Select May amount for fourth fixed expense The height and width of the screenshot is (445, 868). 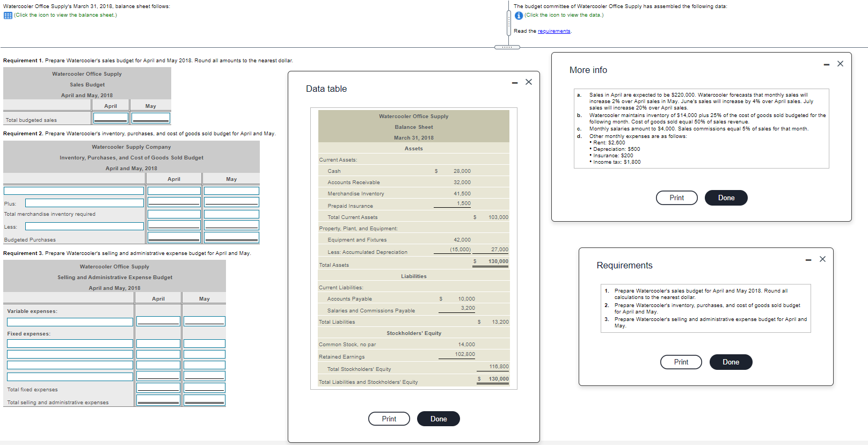[x=205, y=376]
